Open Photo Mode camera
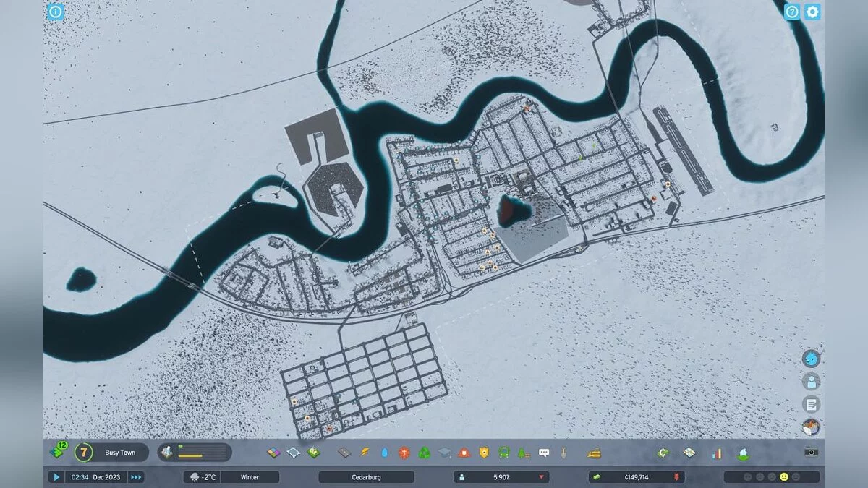Viewport: 868px width, 488px height. click(812, 452)
